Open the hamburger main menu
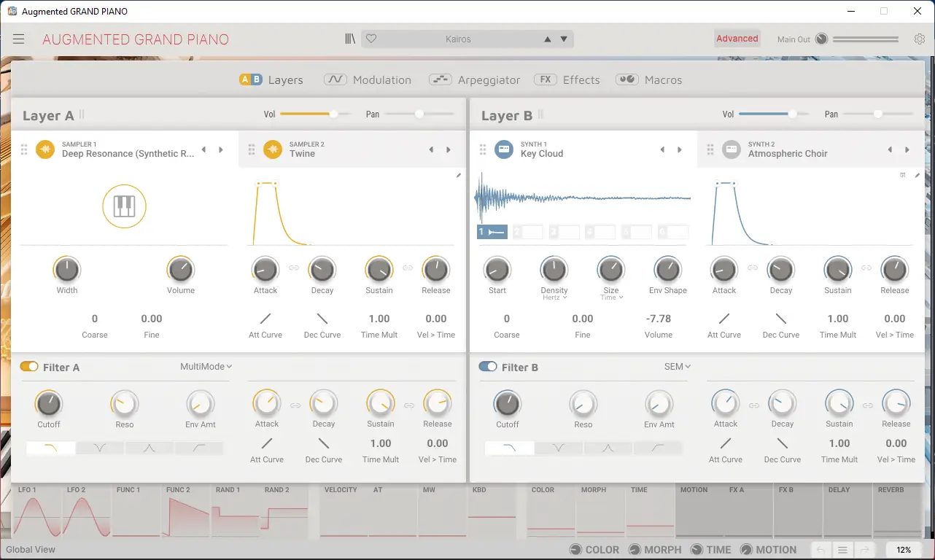 (x=18, y=39)
